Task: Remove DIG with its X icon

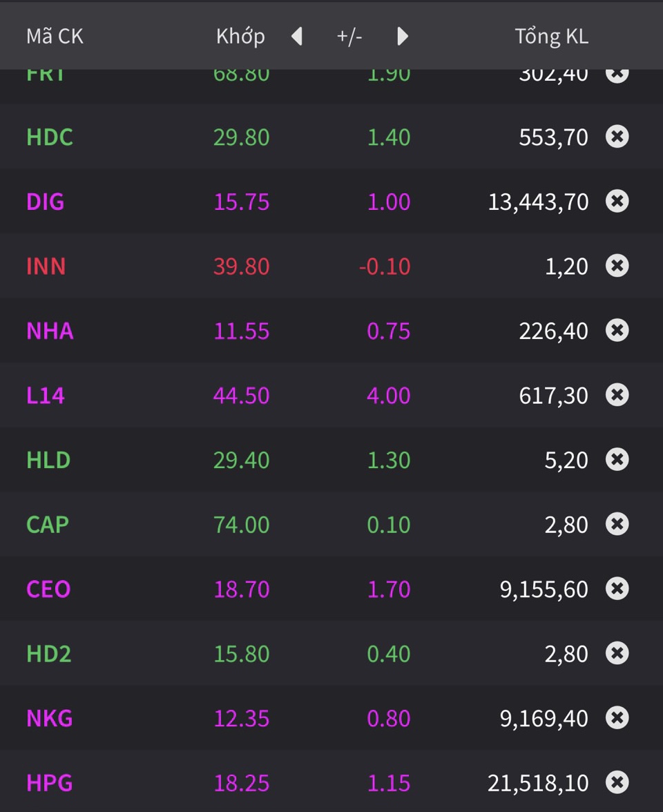Action: pos(617,202)
